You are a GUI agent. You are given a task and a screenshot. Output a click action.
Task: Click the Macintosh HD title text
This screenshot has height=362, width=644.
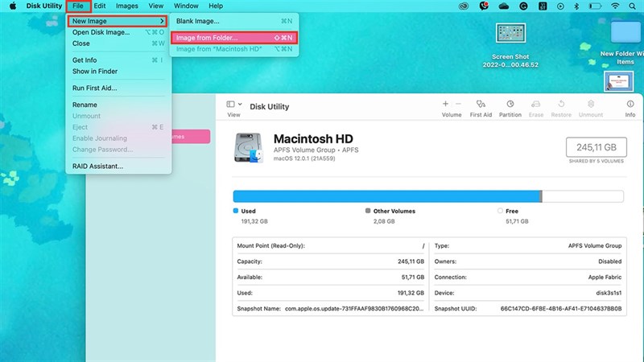313,138
